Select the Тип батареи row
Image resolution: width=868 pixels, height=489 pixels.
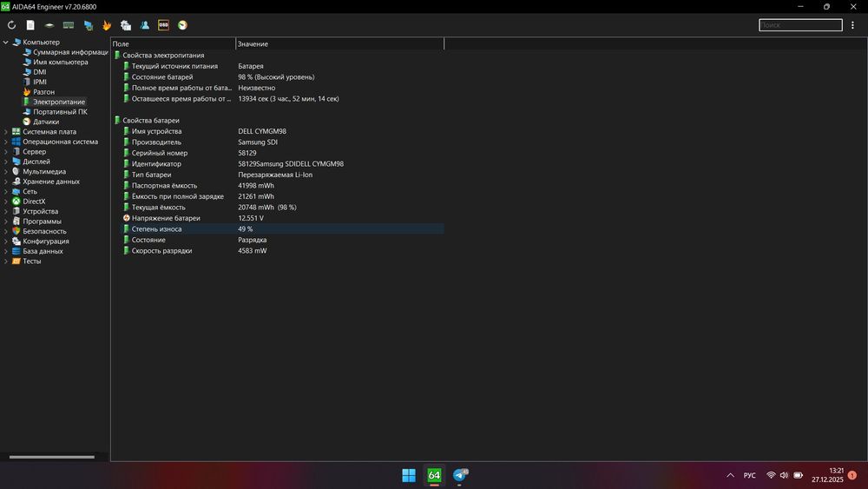(282, 175)
